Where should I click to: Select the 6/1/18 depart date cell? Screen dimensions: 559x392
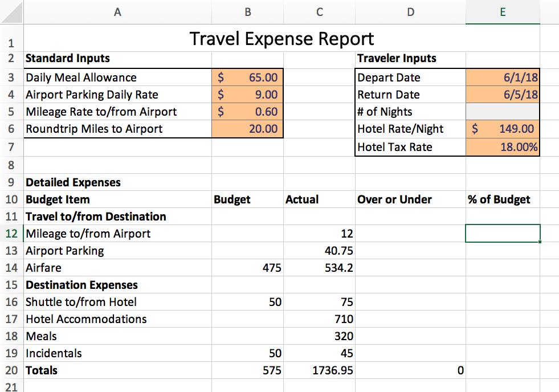coord(503,77)
